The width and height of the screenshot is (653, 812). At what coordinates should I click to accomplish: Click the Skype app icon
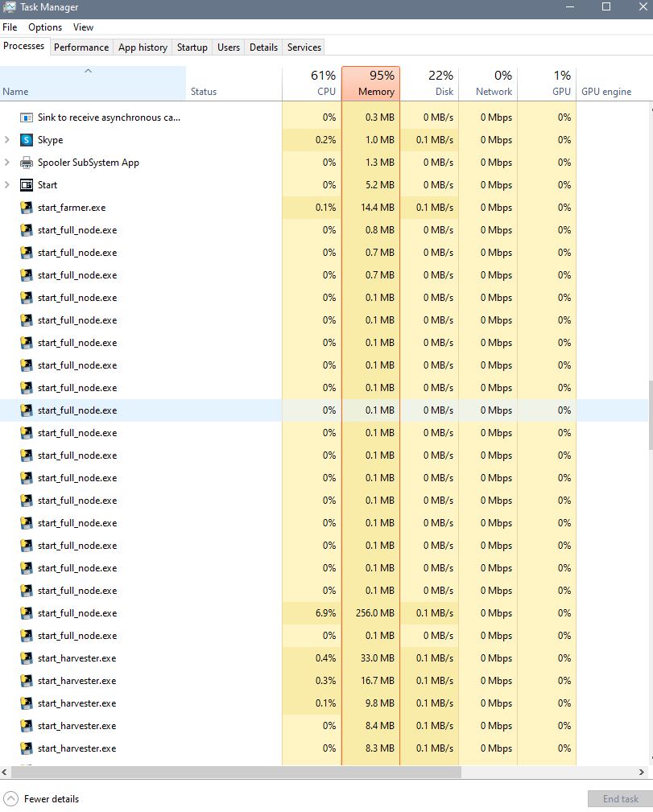(x=27, y=140)
